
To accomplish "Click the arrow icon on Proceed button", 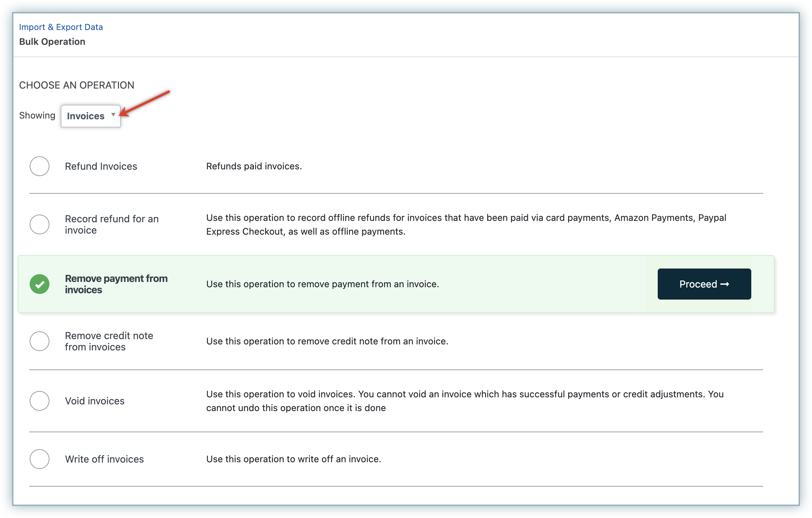I will 725,284.
